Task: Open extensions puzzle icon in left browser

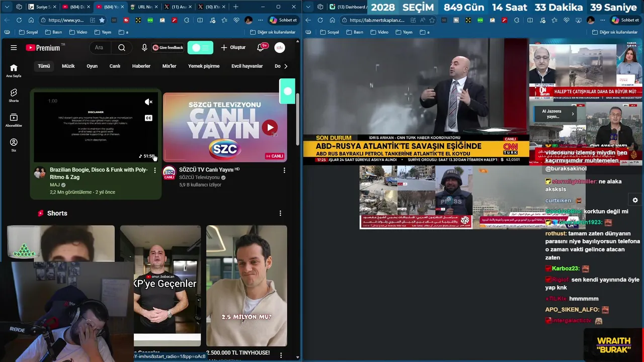Action: 187,20
